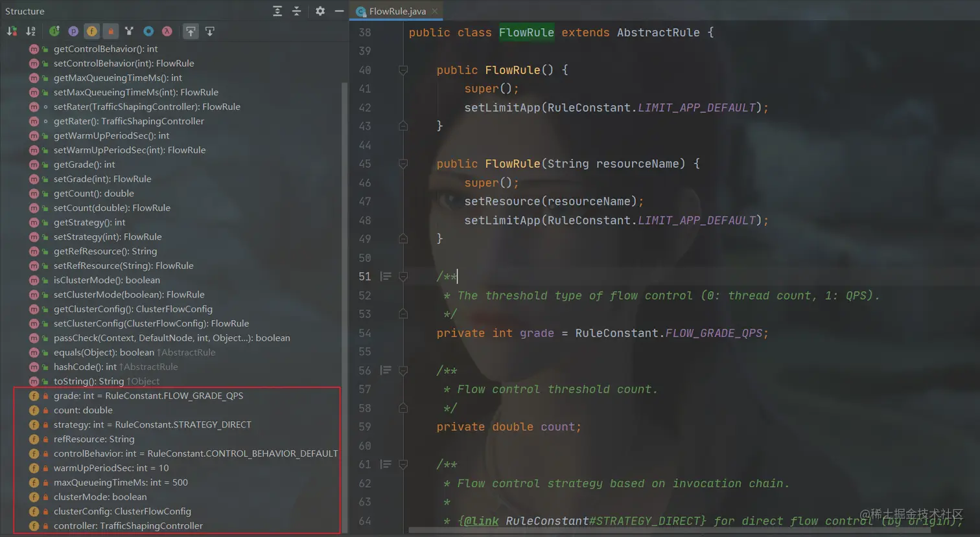Fold the Javadoc comment at line 51
Screen dimensions: 980x537
(403, 277)
